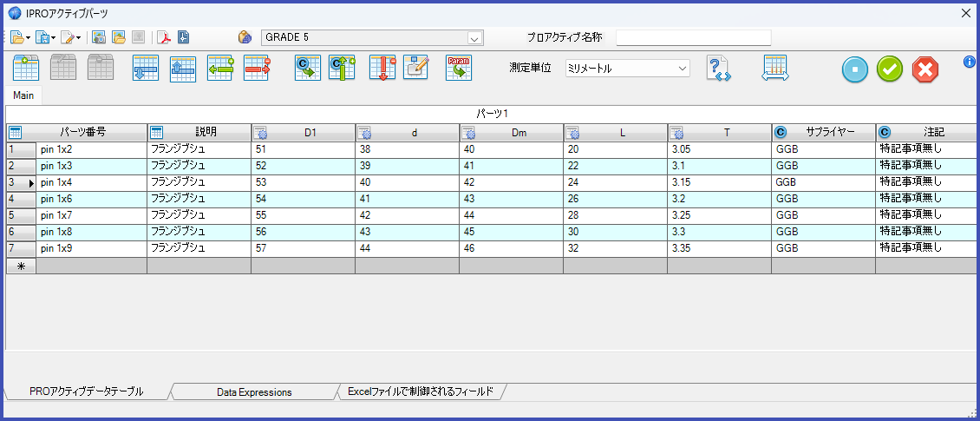The width and height of the screenshot is (980, 421).
Task: Expand the open-file dropdown arrow
Action: pos(28,38)
